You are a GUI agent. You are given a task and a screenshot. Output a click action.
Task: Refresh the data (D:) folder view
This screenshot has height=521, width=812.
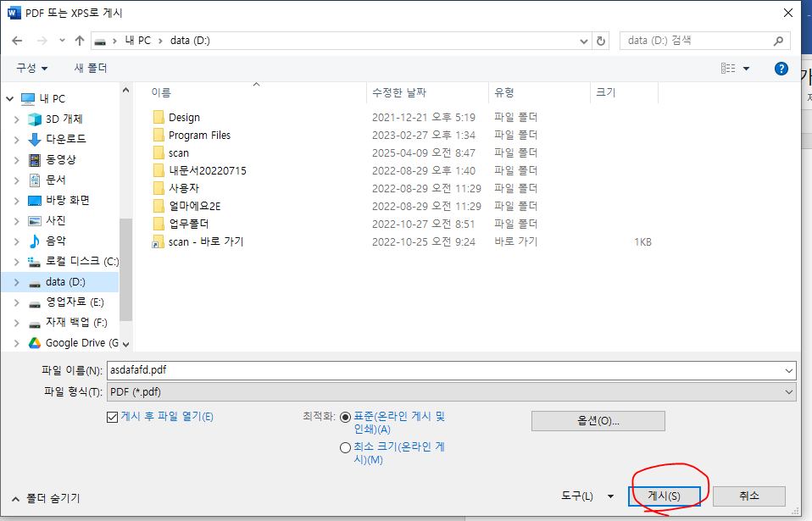click(601, 41)
